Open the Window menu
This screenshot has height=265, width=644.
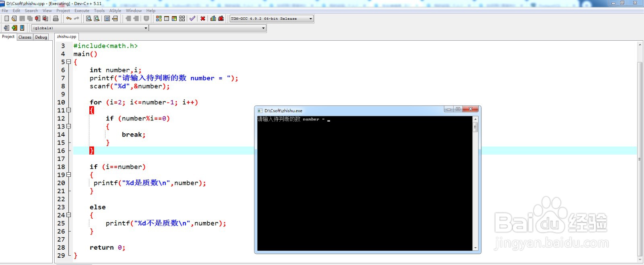[134, 10]
